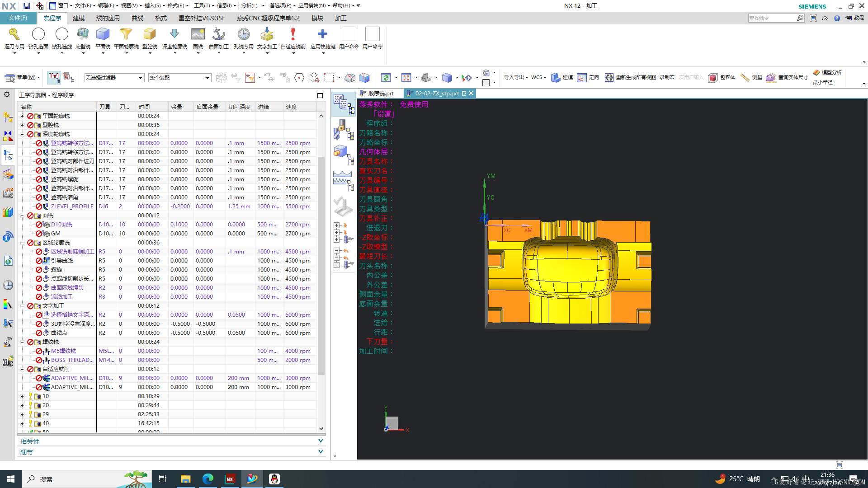Open the 平面铣 cube tool
868x488 pixels.
pyautogui.click(x=103, y=34)
